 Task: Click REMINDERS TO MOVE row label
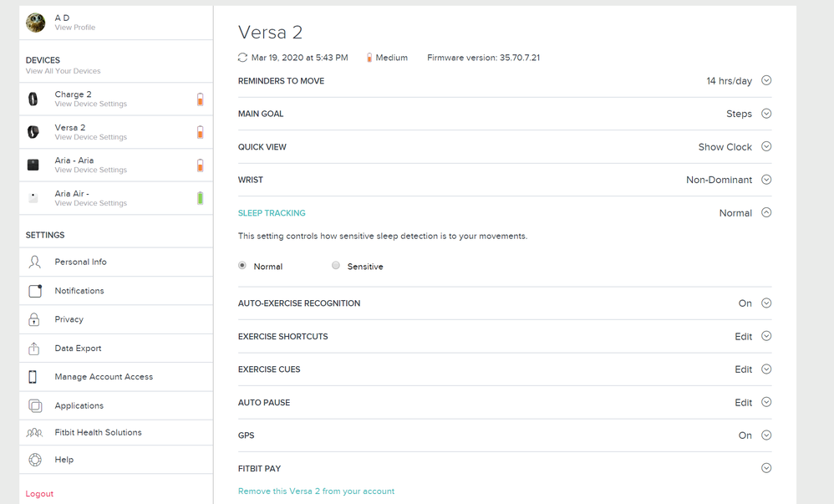coord(281,81)
